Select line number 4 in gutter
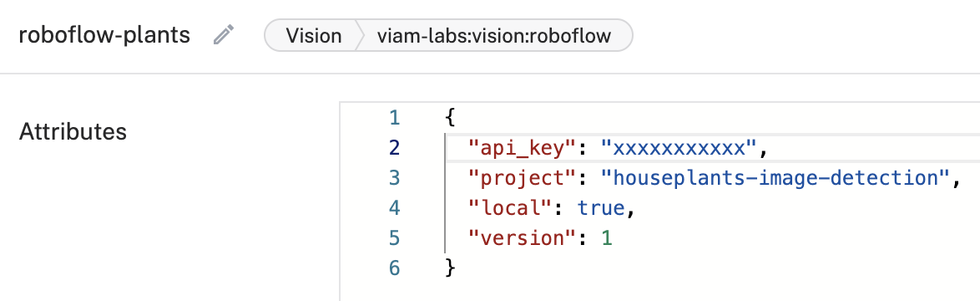The width and height of the screenshot is (980, 301). pyautogui.click(x=394, y=208)
